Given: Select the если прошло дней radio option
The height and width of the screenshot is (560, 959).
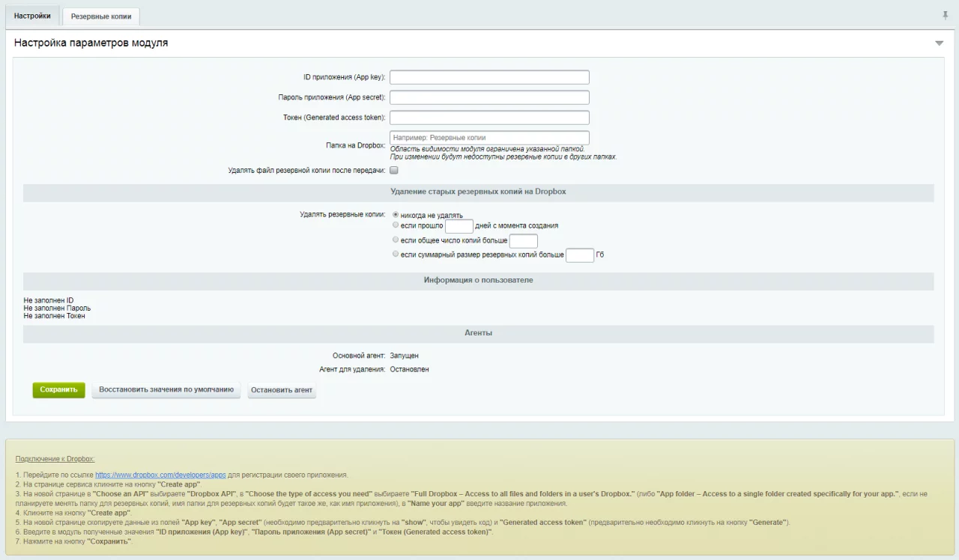Looking at the screenshot, I should (396, 225).
